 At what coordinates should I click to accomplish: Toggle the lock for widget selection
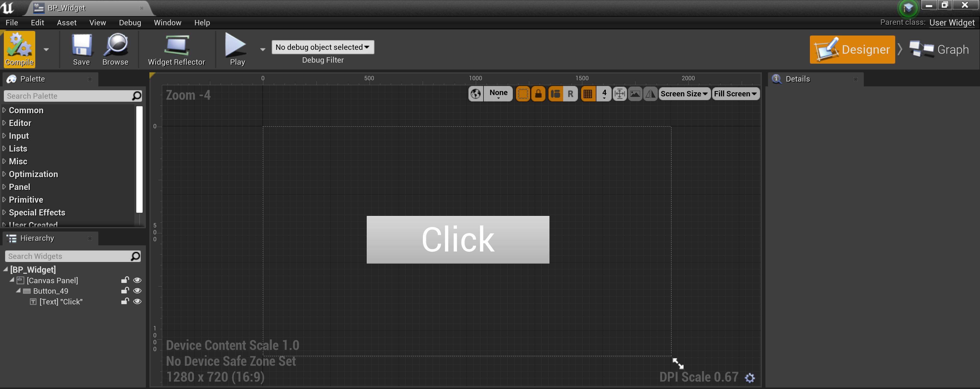[x=539, y=94]
